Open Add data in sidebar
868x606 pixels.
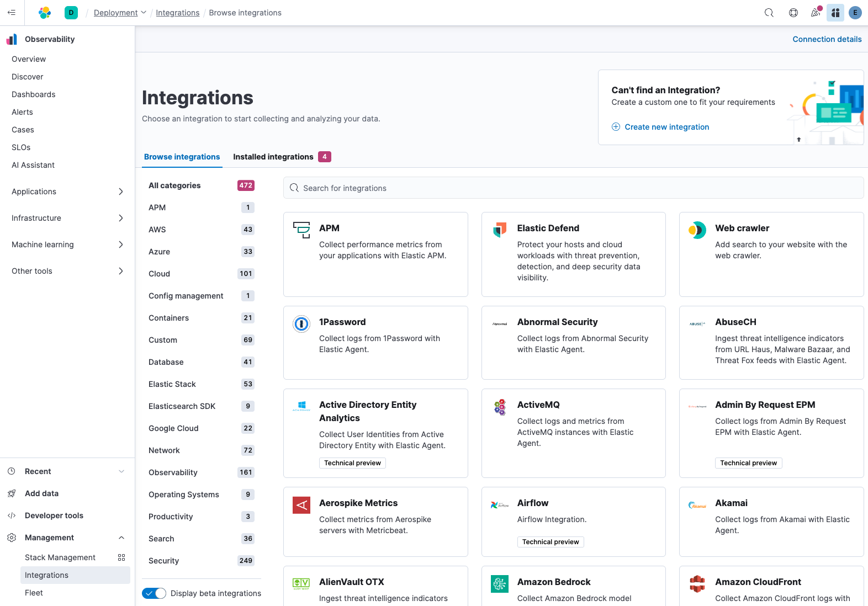(x=41, y=493)
